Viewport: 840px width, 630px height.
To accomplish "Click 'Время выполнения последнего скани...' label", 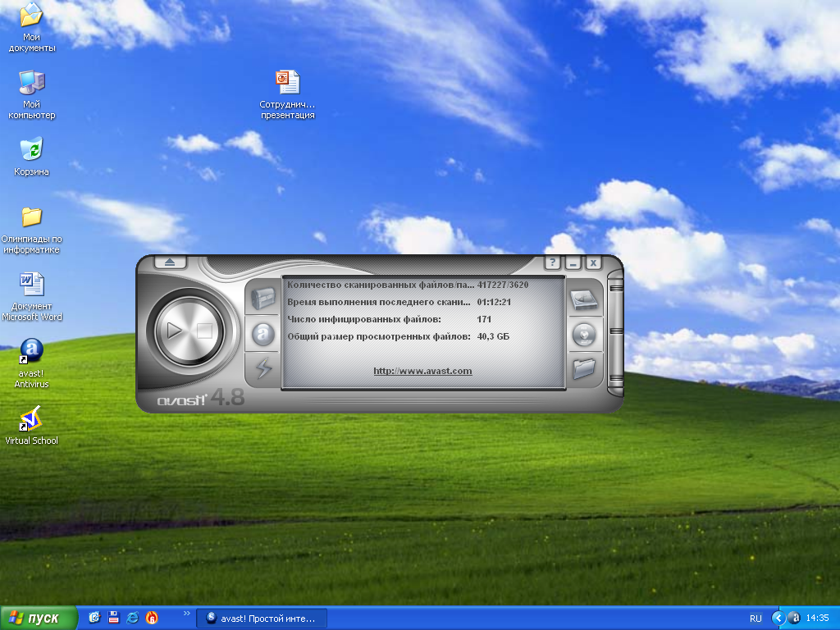I will (379, 302).
